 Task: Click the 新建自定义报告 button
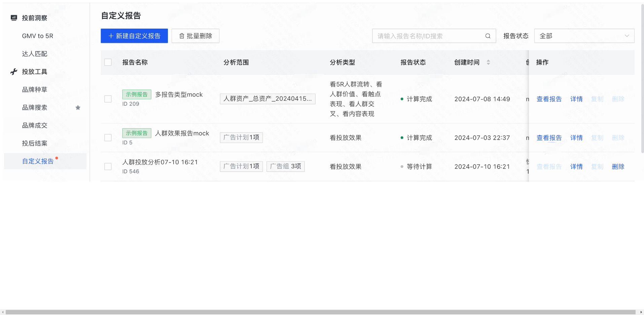click(134, 36)
